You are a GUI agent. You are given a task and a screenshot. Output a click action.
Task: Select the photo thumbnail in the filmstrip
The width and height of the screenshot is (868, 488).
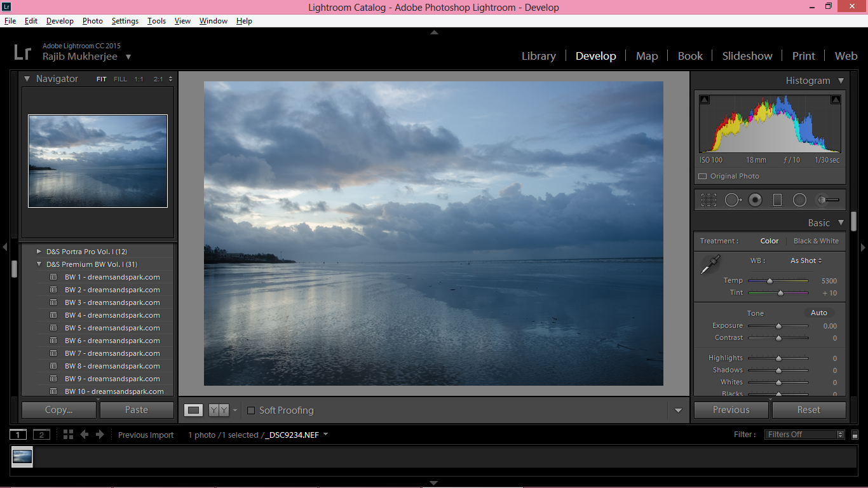[x=22, y=456]
